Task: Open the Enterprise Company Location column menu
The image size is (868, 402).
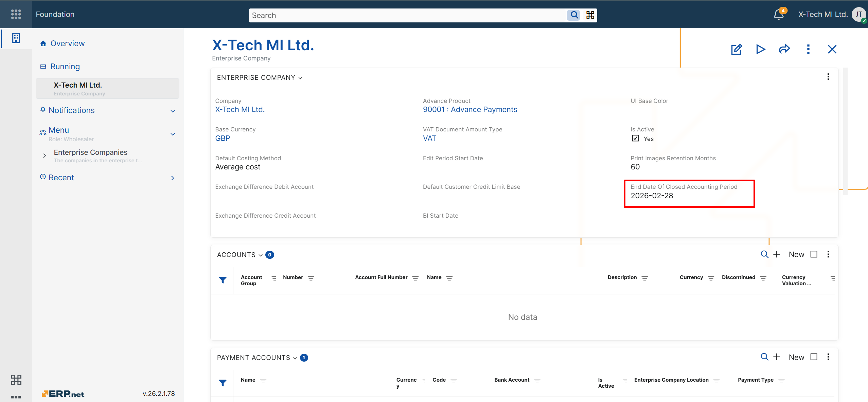Action: [716, 381]
